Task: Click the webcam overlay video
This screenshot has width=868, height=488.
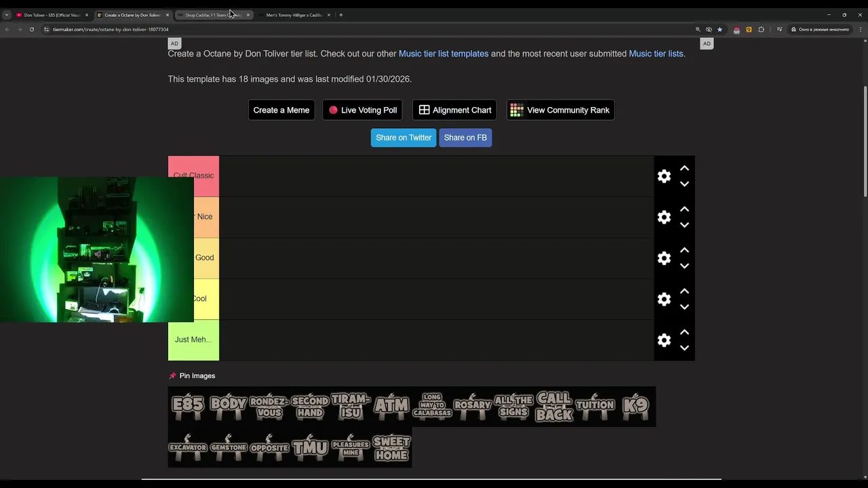Action: (x=97, y=249)
